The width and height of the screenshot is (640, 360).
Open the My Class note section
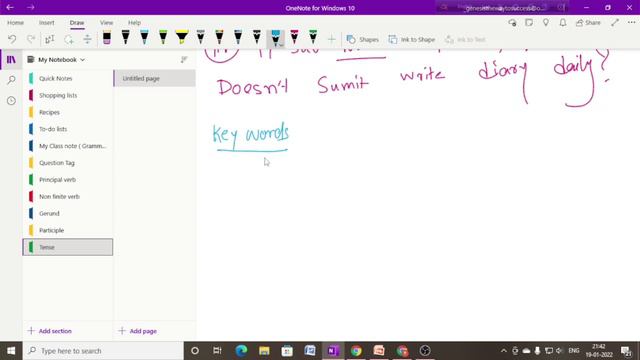[68, 146]
